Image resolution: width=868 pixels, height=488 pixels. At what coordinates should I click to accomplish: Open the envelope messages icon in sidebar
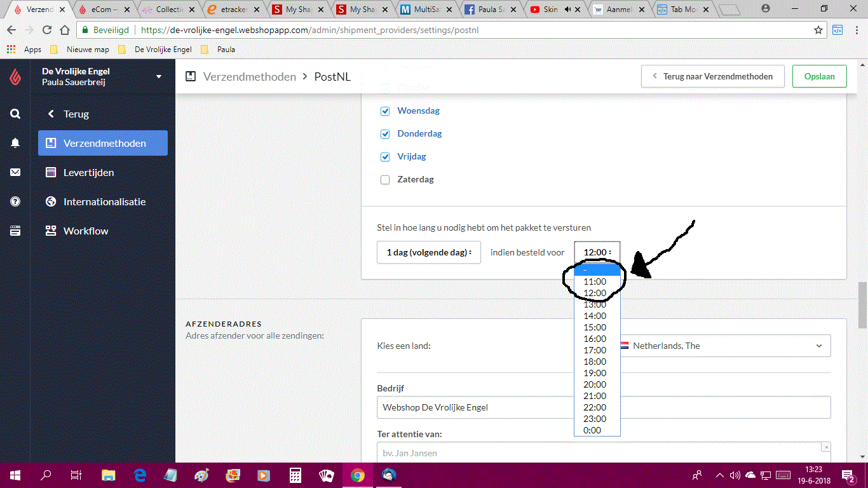15,172
